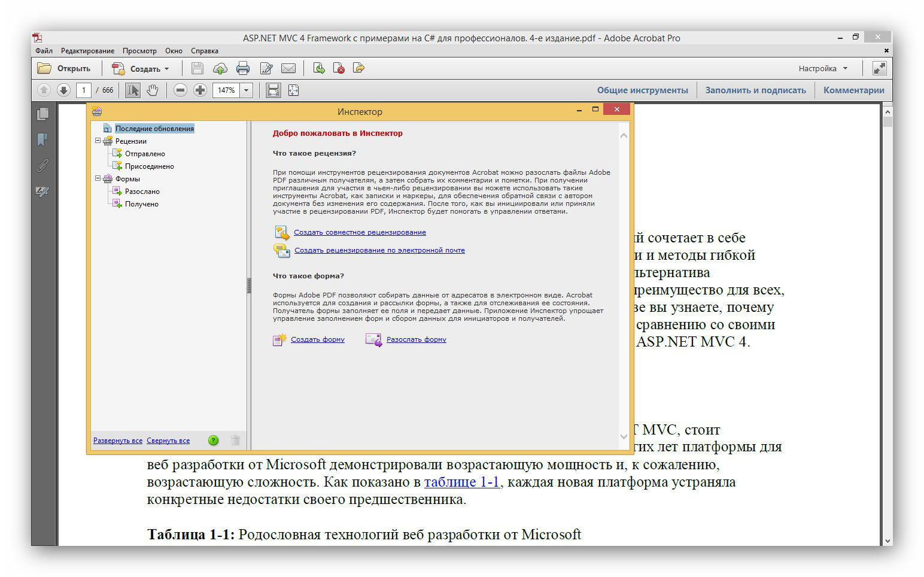Click the page number field
Screen dimensions: 924x577
(x=83, y=90)
